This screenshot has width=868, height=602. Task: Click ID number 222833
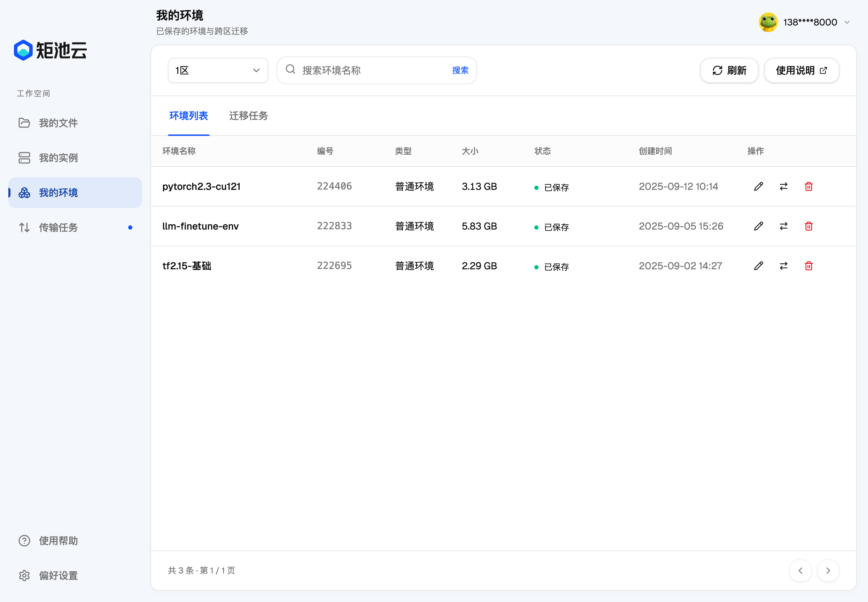[334, 226]
